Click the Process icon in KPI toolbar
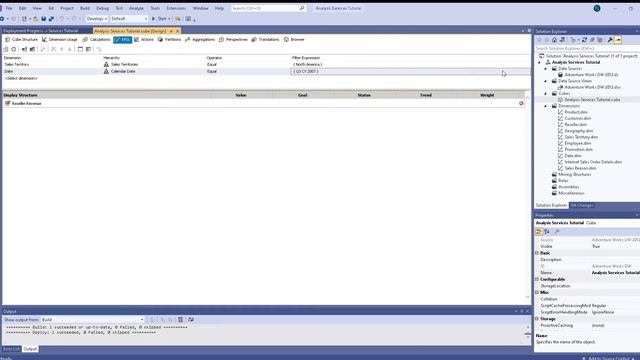 click(6, 49)
